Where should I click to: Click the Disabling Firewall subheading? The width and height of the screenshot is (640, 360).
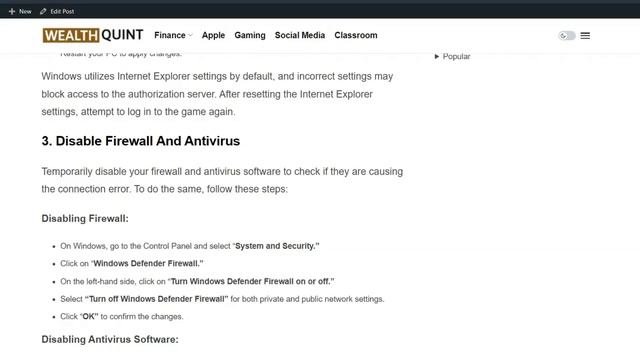pyautogui.click(x=85, y=218)
